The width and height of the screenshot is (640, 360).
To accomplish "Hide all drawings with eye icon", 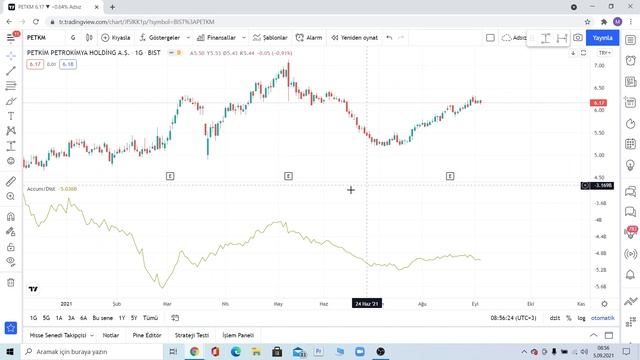I will (x=11, y=261).
